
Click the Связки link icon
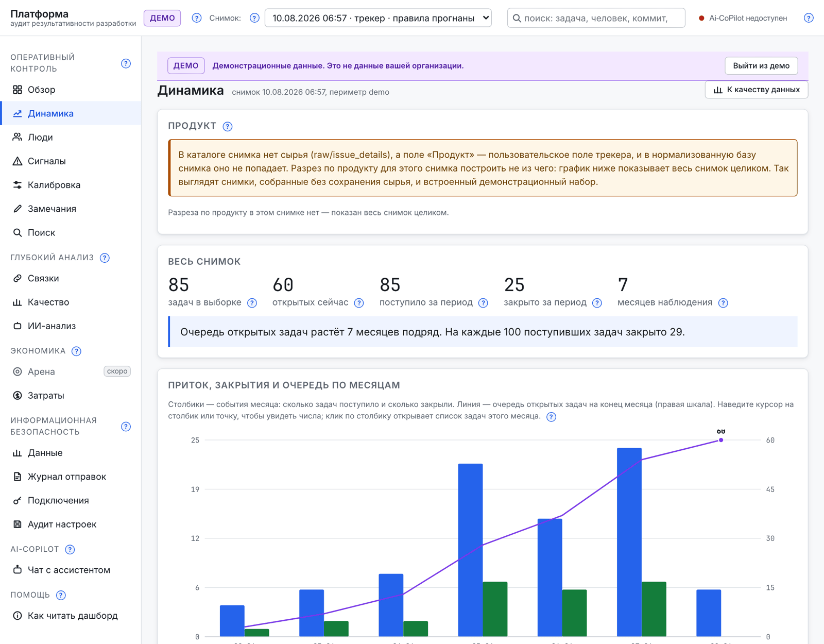tap(18, 278)
